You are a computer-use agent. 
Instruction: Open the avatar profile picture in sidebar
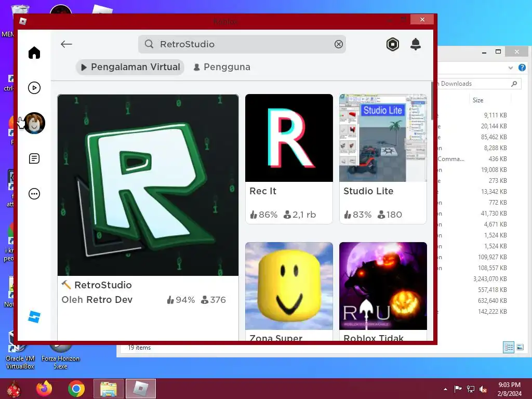tap(34, 123)
